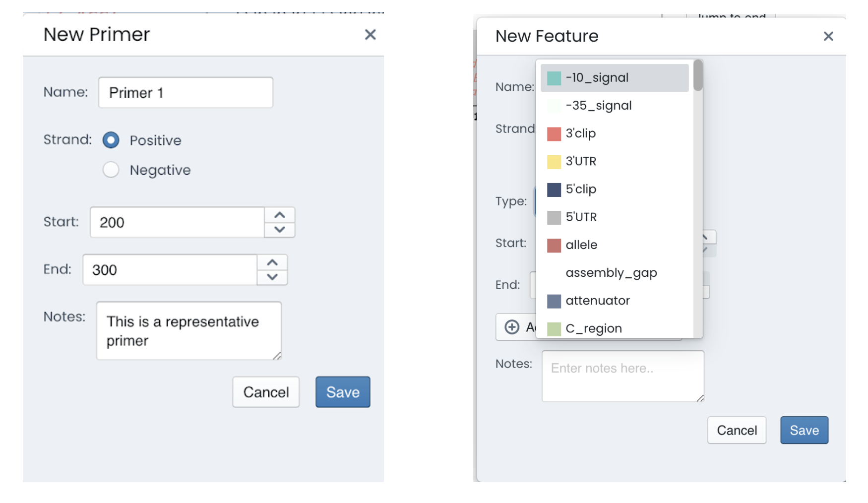
Task: Close the New Feature dialog
Action: point(828,36)
